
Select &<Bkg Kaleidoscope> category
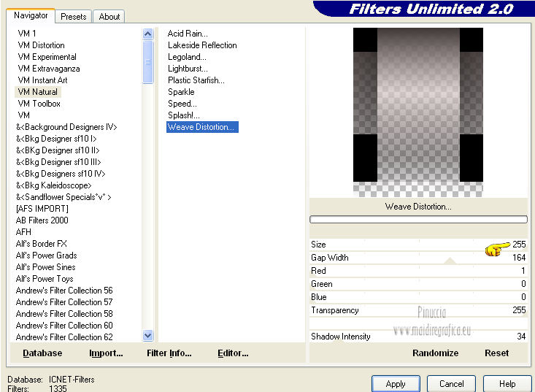[53, 185]
